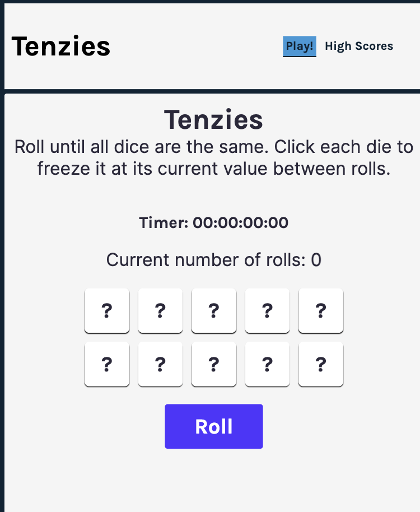Toggle the last die in the bottom row
The width and height of the screenshot is (420, 512).
click(321, 364)
